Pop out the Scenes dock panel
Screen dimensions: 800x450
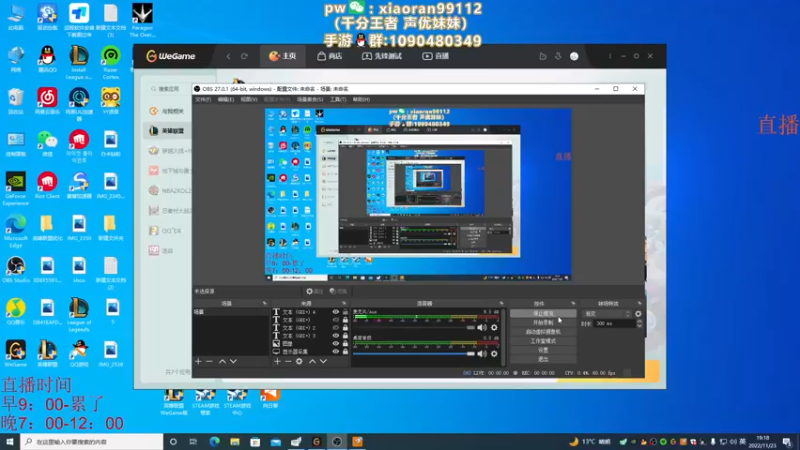[264, 304]
